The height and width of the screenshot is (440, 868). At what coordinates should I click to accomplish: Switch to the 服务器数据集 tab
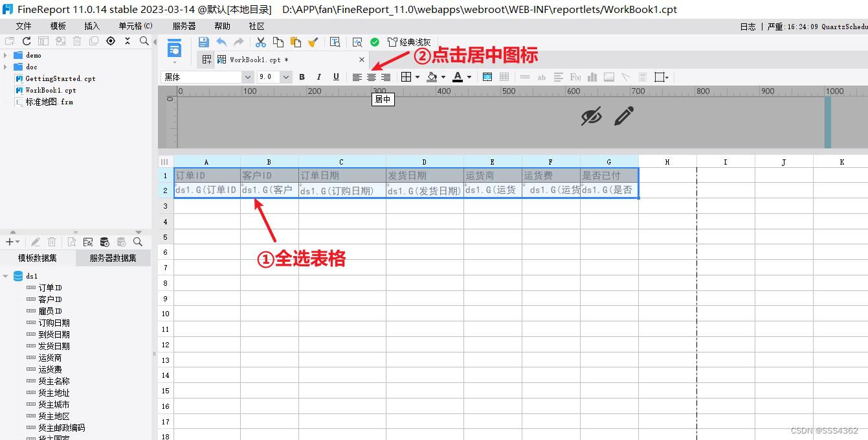click(x=113, y=258)
